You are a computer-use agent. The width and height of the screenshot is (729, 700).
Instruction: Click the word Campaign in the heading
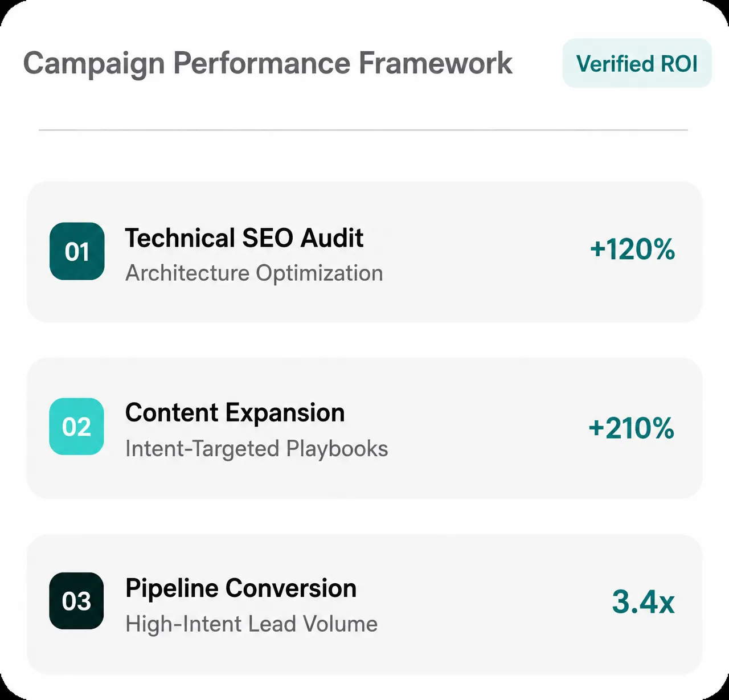[94, 64]
